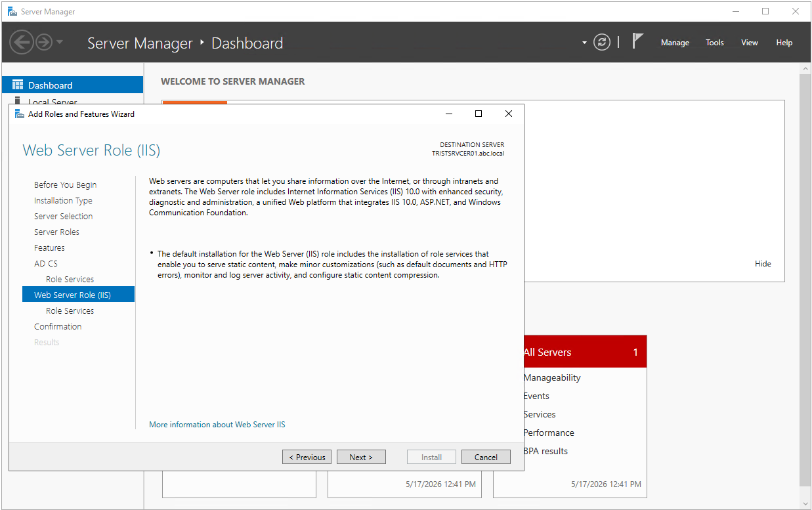812x510 pixels.
Task: Open the View menu
Action: [x=750, y=43]
